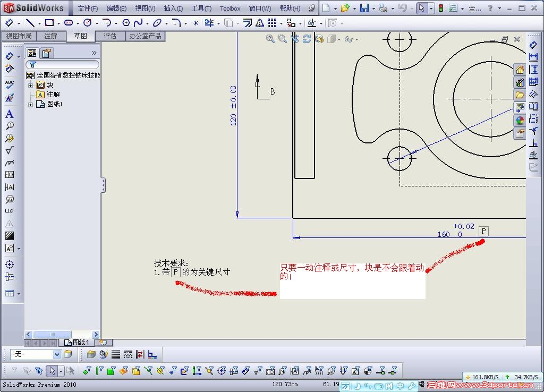544x392 pixels.
Task: Click the Point sketch tool
Action: 195,23
